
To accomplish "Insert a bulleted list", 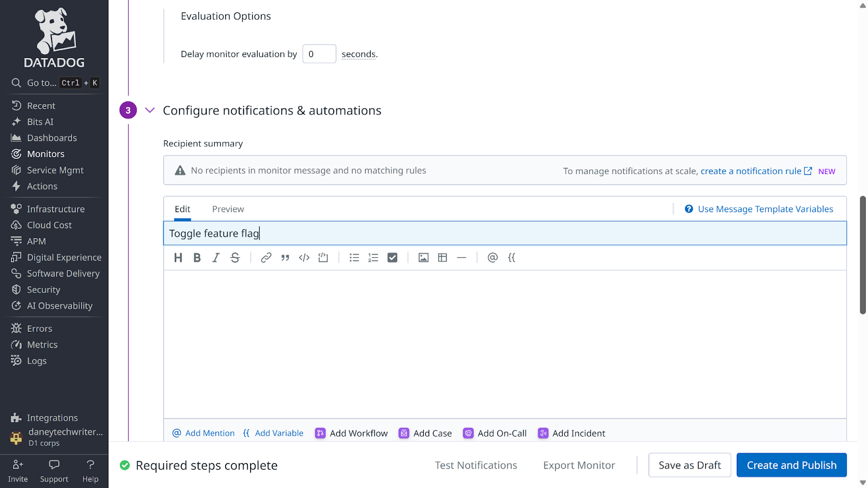I will click(354, 258).
